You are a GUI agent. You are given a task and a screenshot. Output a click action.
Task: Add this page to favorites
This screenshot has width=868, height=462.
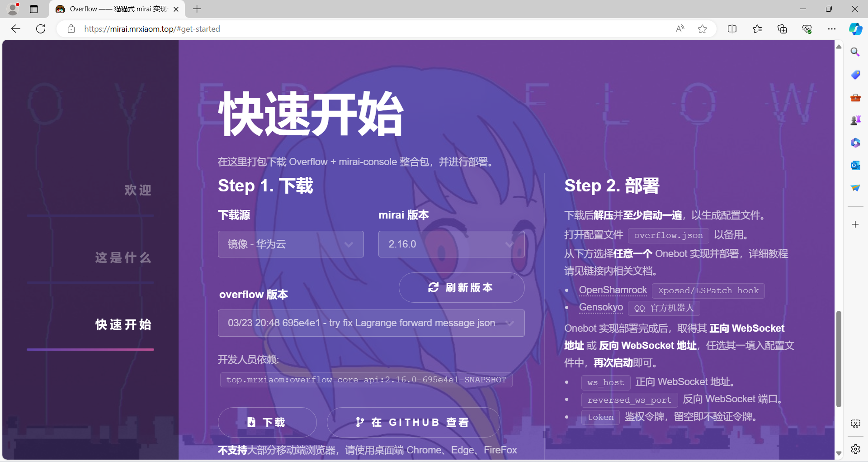[702, 29]
